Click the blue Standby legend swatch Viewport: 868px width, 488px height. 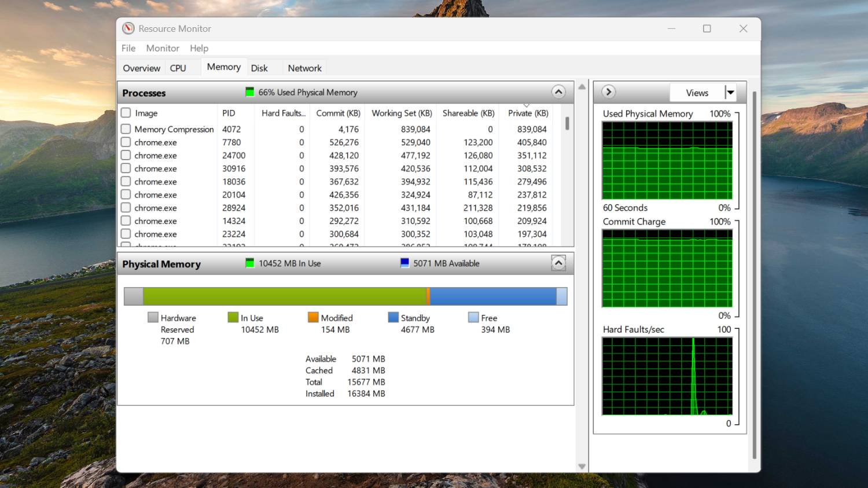tap(393, 317)
